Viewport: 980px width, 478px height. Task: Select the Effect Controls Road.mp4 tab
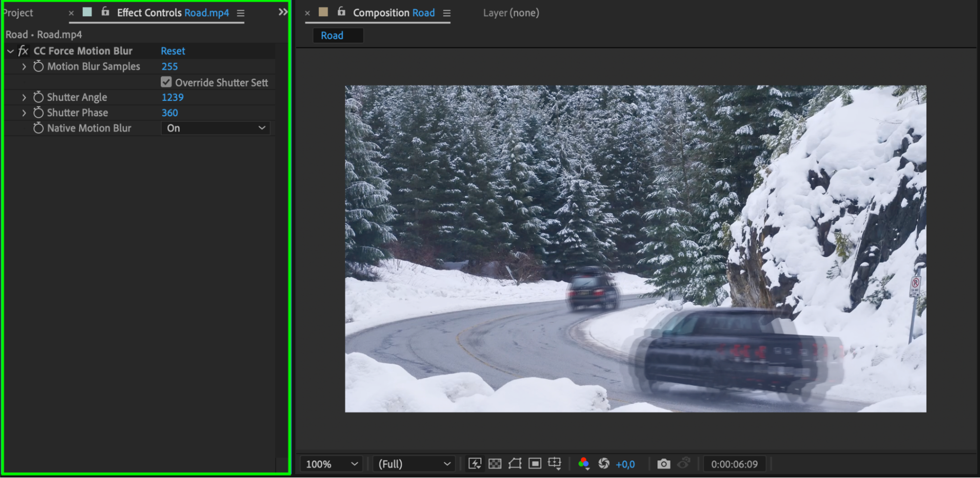pos(173,13)
